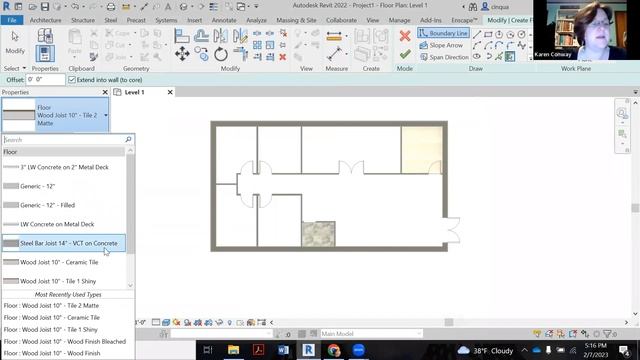
Task: Click the Text tool icon in quick access toolbar
Action: pyautogui.click(x=168, y=7)
